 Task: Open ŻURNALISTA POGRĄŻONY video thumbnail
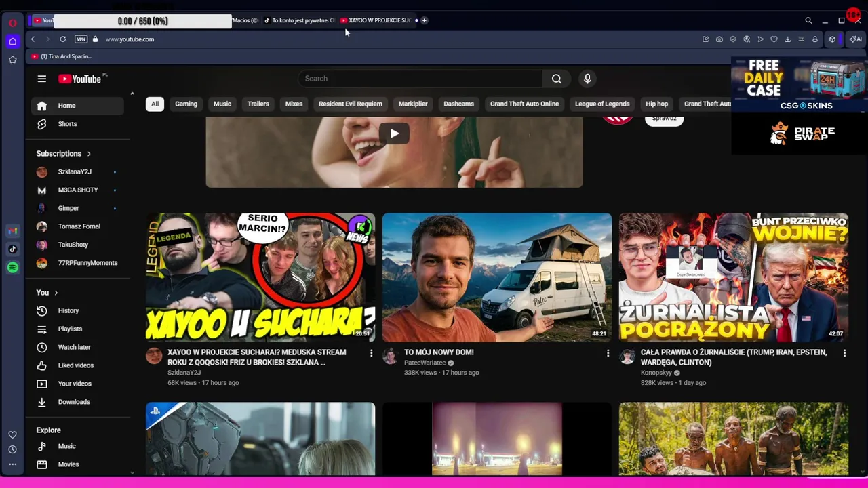[734, 277]
